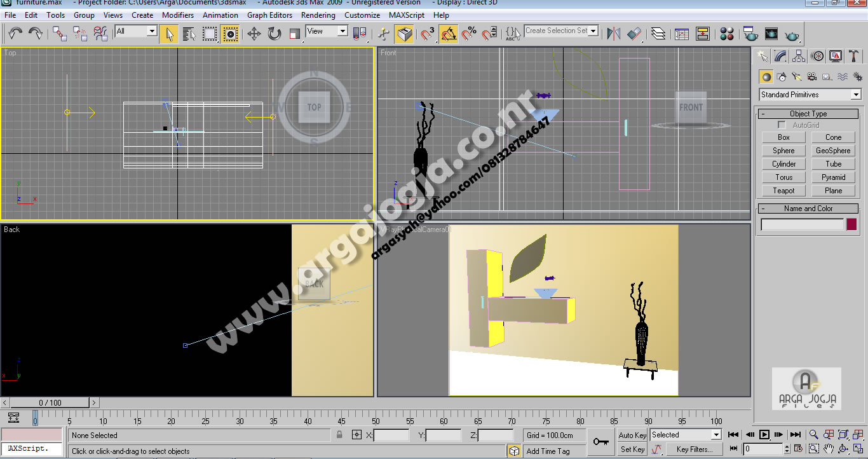Toggle Auto Key animation mode
The width and height of the screenshot is (868, 459).
pyautogui.click(x=632, y=435)
